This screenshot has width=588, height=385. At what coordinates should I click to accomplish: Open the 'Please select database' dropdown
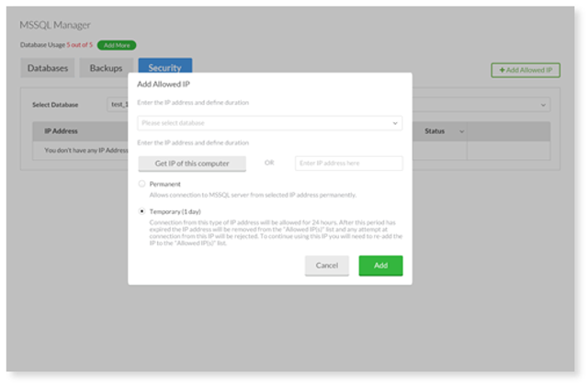click(269, 123)
